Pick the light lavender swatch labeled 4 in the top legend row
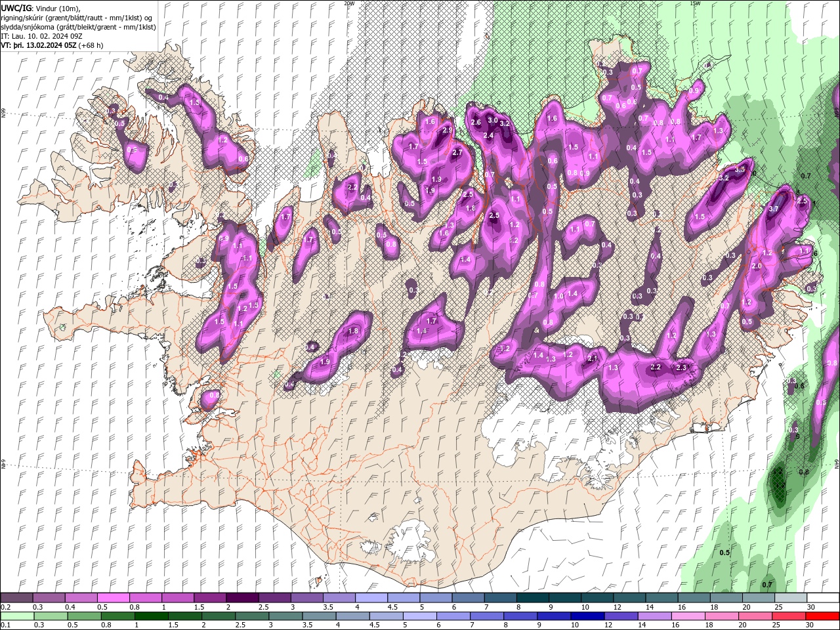Viewport: 840px width, 630px height. [x=371, y=598]
